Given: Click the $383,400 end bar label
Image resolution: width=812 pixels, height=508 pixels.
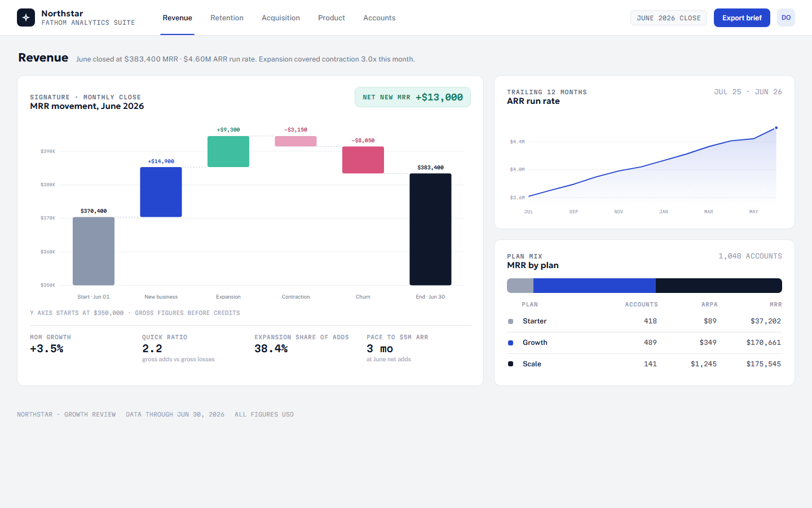Looking at the screenshot, I should coord(430,168).
